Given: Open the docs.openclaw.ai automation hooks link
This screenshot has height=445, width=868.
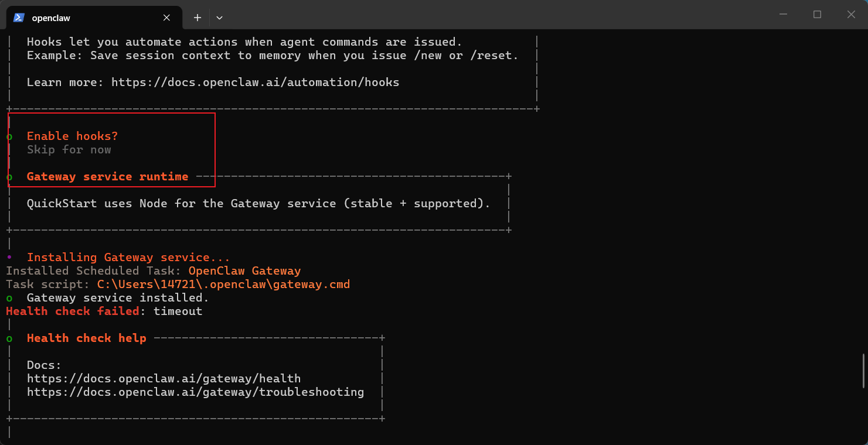Looking at the screenshot, I should coord(255,82).
